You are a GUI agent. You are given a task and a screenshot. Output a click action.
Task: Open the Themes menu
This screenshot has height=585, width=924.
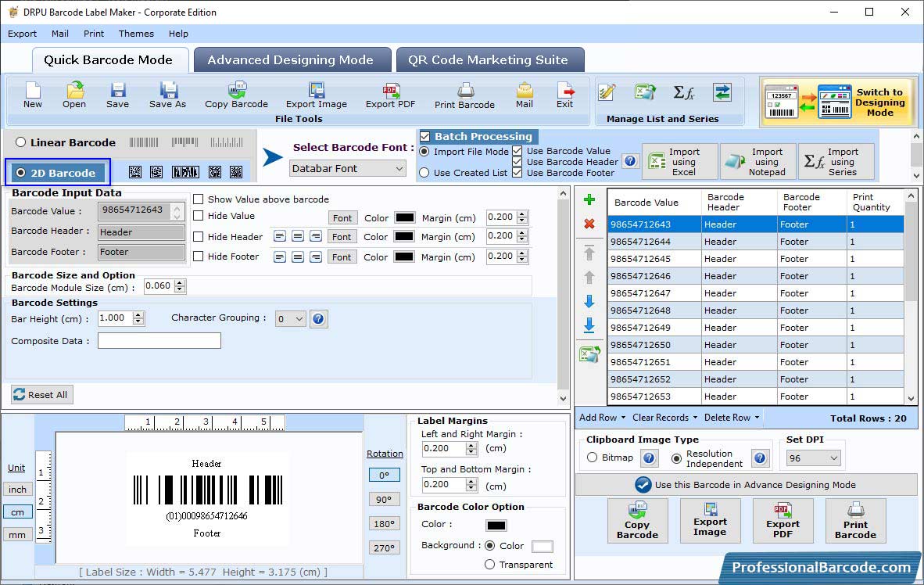(x=136, y=34)
